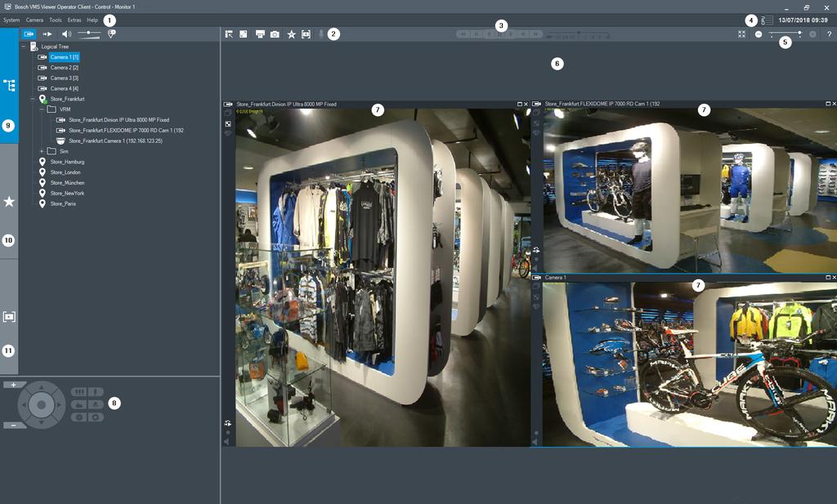Select Camera 3 [3] in tree
Screen dimensions: 837x504
coord(65,78)
